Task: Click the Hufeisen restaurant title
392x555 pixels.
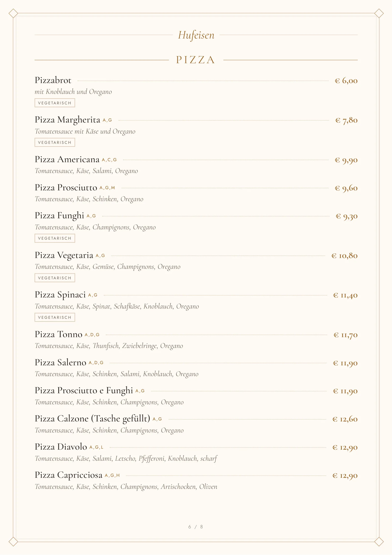Action: (x=196, y=35)
